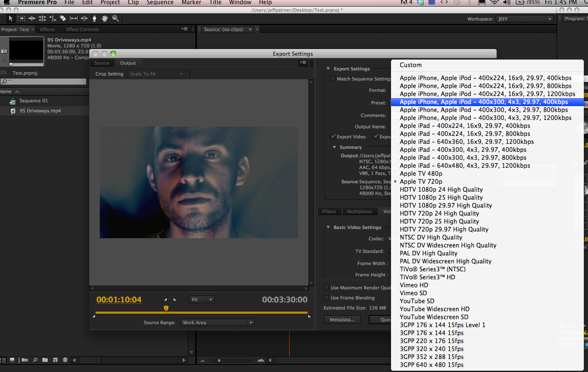Image resolution: width=588 pixels, height=372 pixels.
Task: Zoom in timeline with large mountain icon
Action: click(x=261, y=360)
